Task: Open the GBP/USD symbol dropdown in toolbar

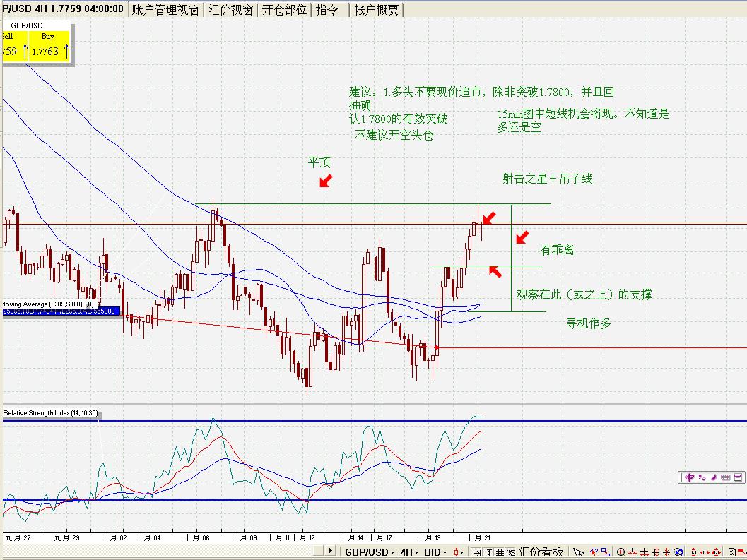Action: (370, 552)
